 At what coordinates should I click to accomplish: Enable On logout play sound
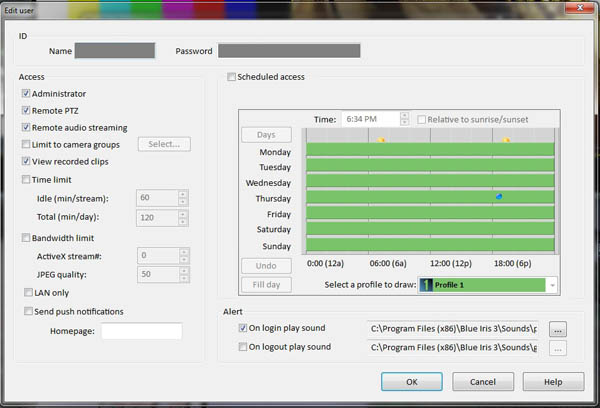243,347
